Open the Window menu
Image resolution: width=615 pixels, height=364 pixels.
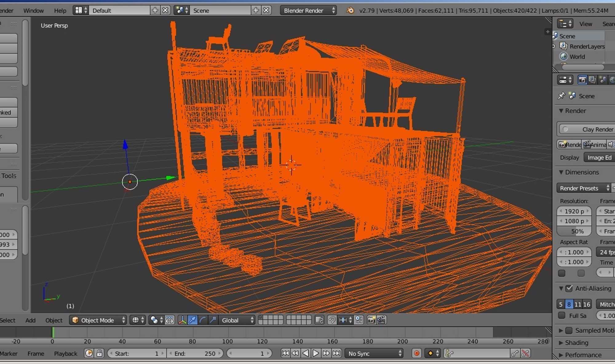pyautogui.click(x=34, y=10)
